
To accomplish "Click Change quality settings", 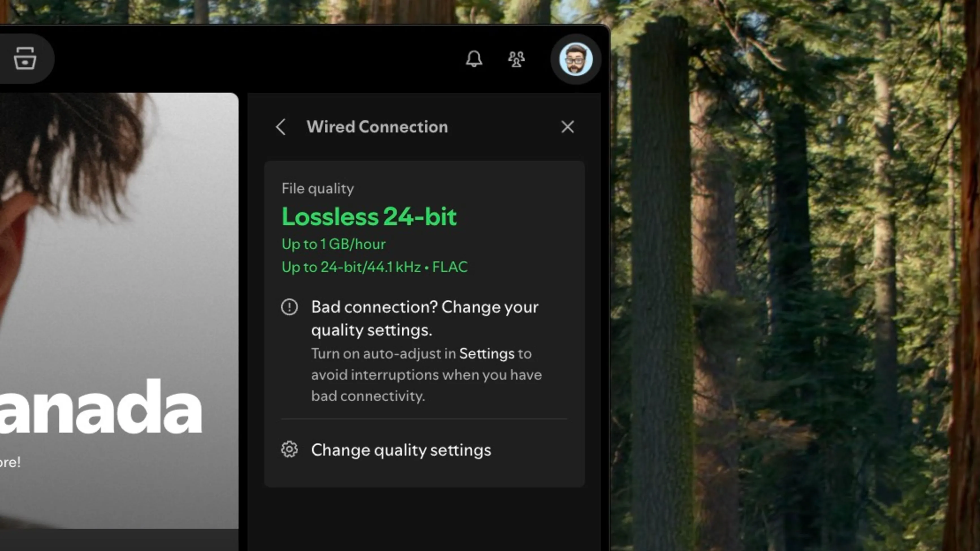I will coord(401,450).
